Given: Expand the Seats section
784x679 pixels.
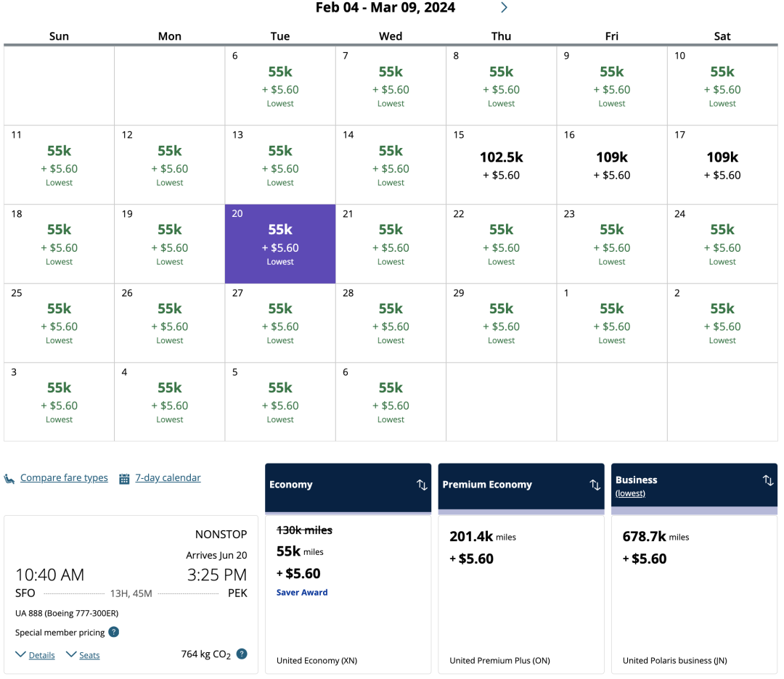Looking at the screenshot, I should [89, 655].
